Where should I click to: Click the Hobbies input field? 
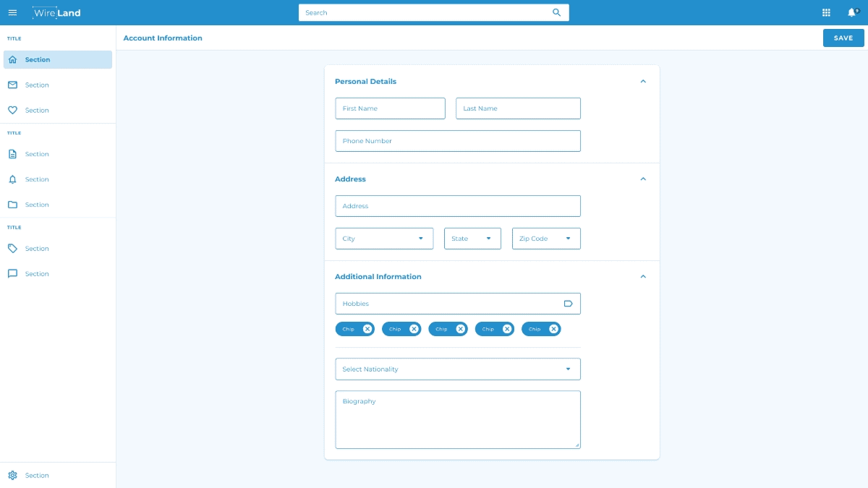point(458,304)
